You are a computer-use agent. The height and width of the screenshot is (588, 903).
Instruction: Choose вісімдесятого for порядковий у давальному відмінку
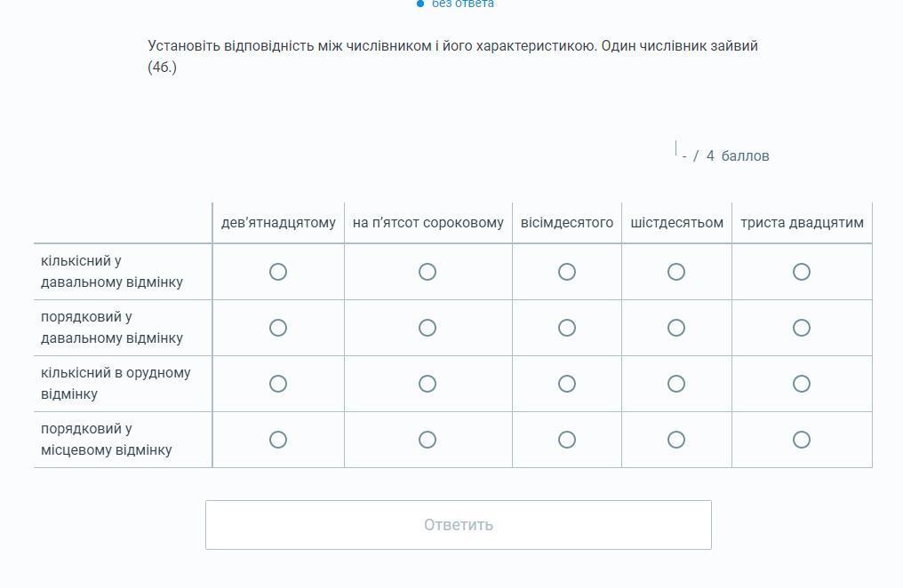567,328
